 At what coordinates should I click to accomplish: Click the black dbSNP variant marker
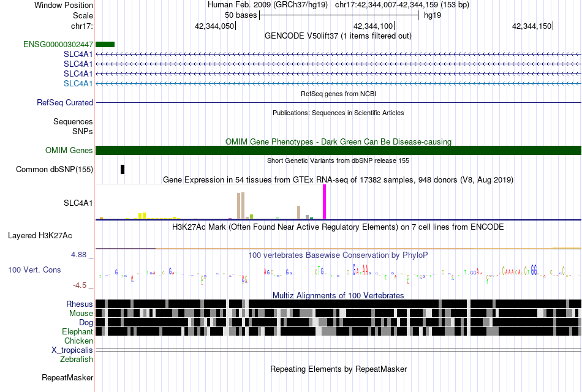click(x=123, y=169)
